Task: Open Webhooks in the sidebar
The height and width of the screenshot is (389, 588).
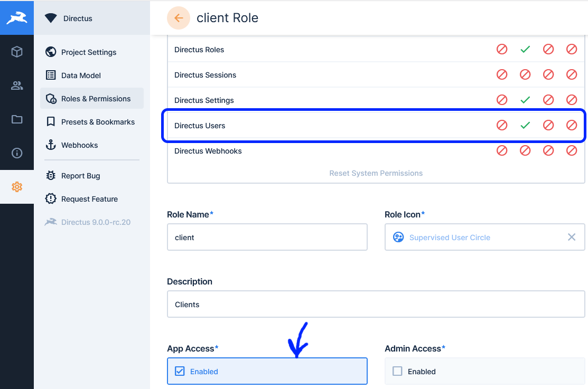Action: (x=92, y=145)
